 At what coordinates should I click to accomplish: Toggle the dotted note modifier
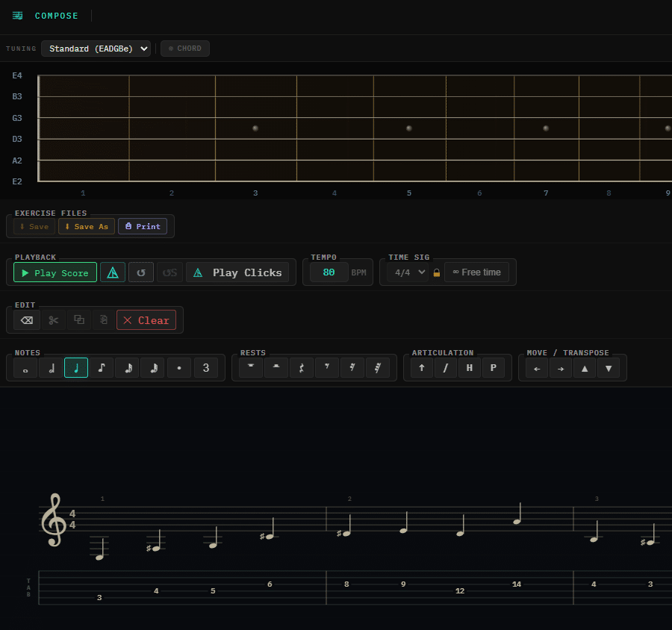tap(179, 368)
